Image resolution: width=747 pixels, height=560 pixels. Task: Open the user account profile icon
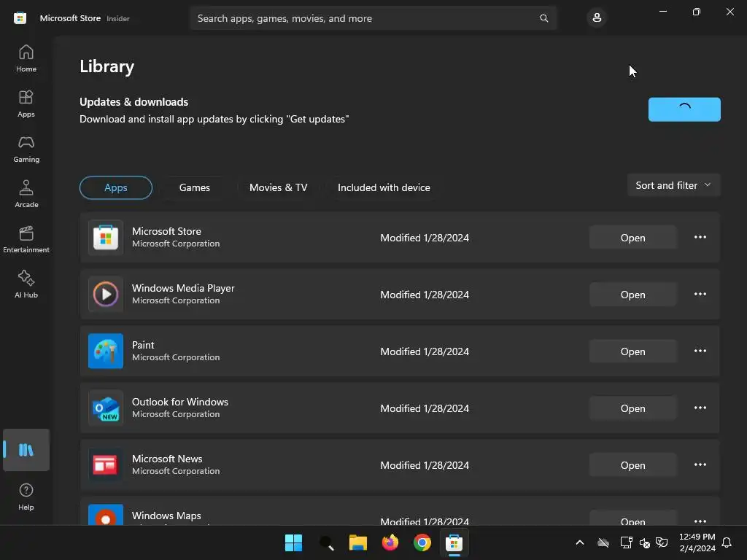pos(597,18)
